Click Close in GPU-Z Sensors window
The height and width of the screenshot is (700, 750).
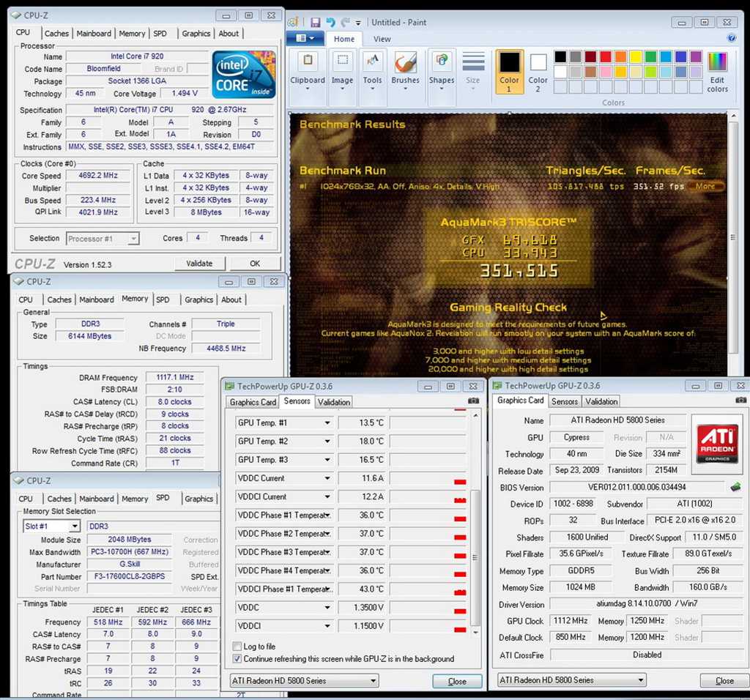[x=457, y=681]
